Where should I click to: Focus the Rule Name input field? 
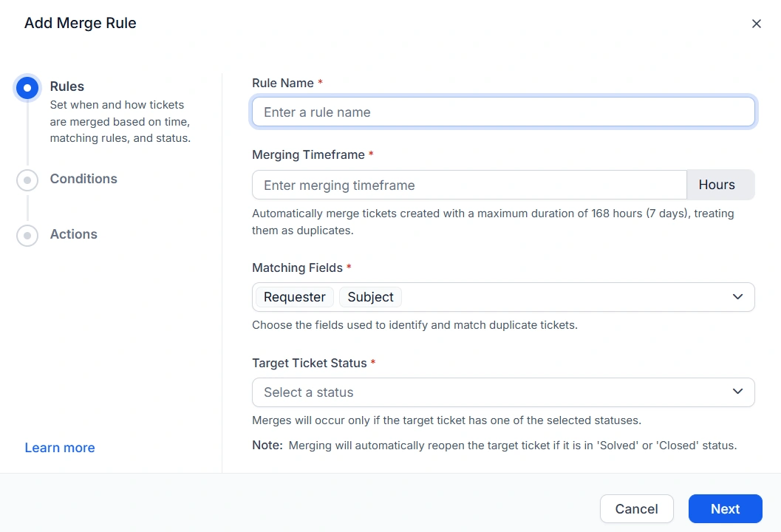[503, 112]
